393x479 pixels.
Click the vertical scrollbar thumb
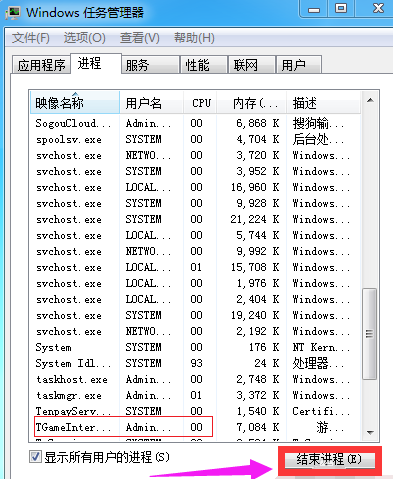(370, 333)
